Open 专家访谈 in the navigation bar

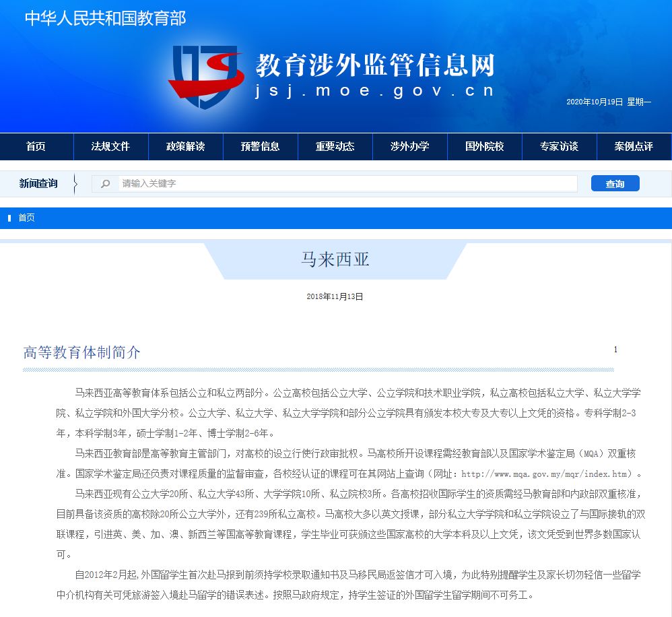560,147
